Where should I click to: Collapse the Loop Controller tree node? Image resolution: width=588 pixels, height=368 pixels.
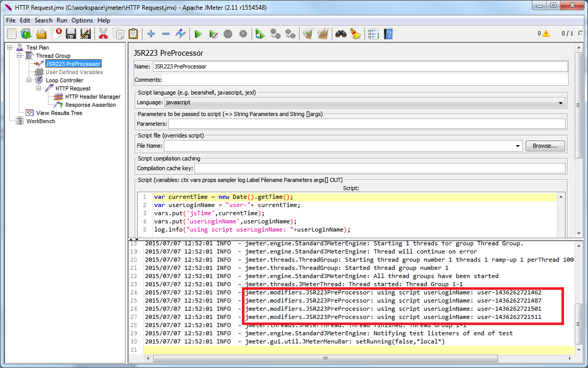pos(29,80)
